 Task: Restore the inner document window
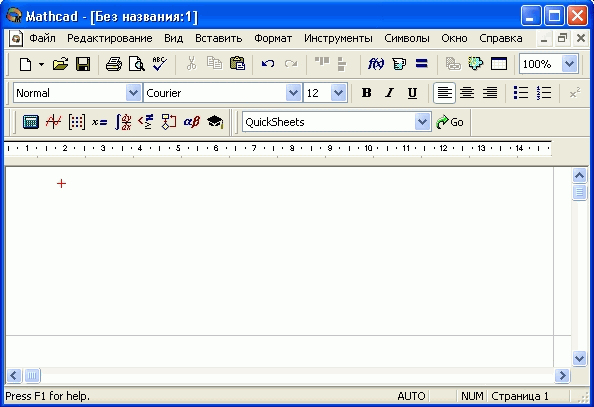pos(562,38)
